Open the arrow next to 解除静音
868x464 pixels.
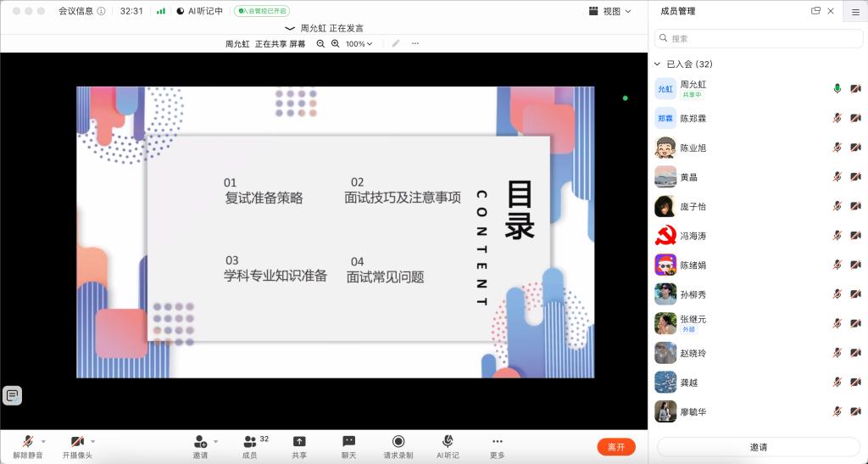point(43,441)
